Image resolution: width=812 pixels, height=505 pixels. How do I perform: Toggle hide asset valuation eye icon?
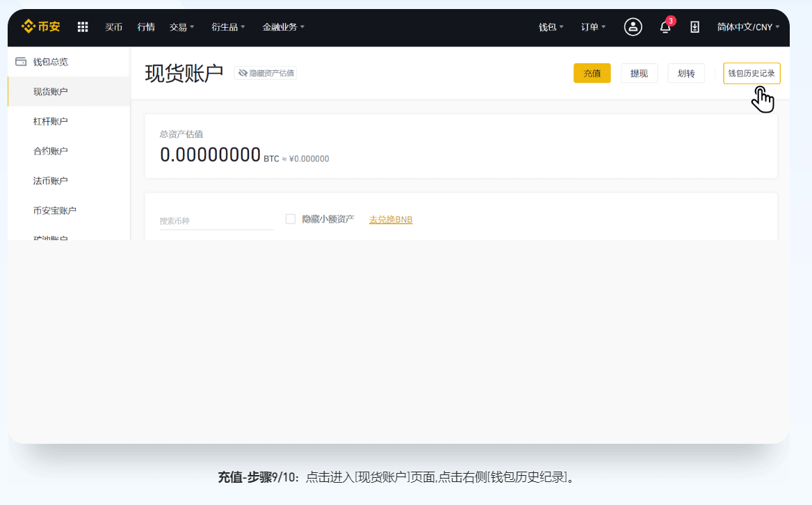[243, 73]
